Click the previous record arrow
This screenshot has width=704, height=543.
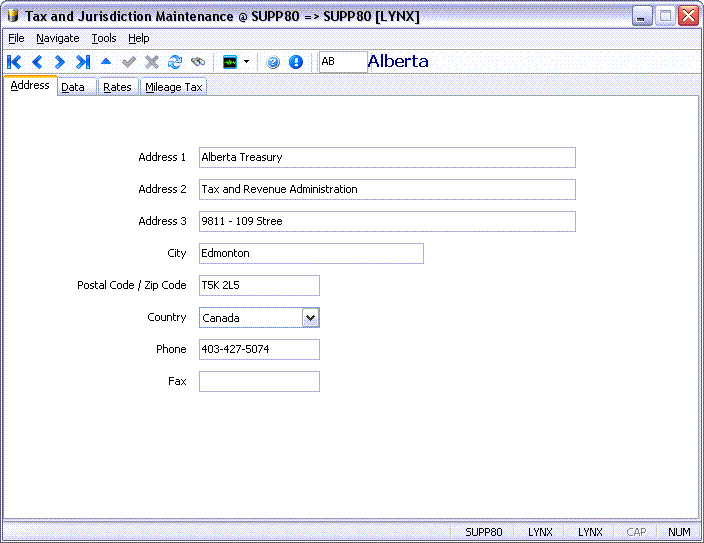37,62
